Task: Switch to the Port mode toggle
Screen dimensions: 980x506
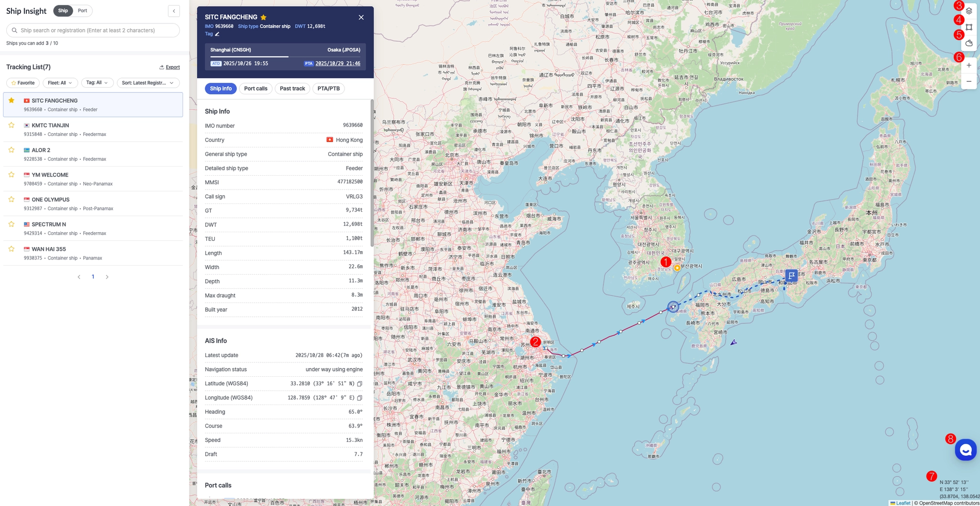Action: [82, 11]
